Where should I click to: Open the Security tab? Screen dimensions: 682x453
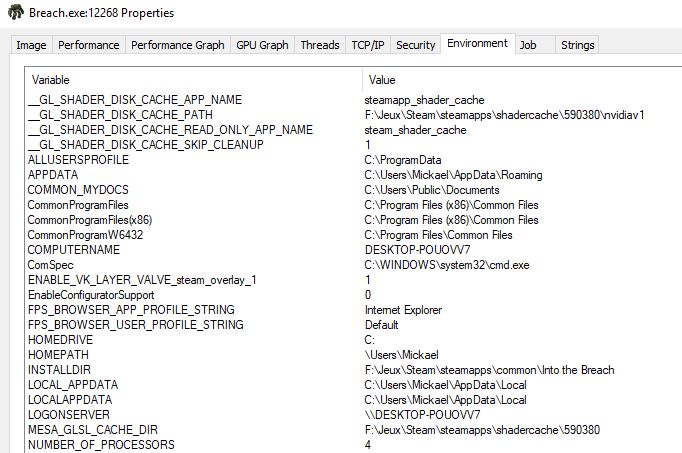click(416, 45)
